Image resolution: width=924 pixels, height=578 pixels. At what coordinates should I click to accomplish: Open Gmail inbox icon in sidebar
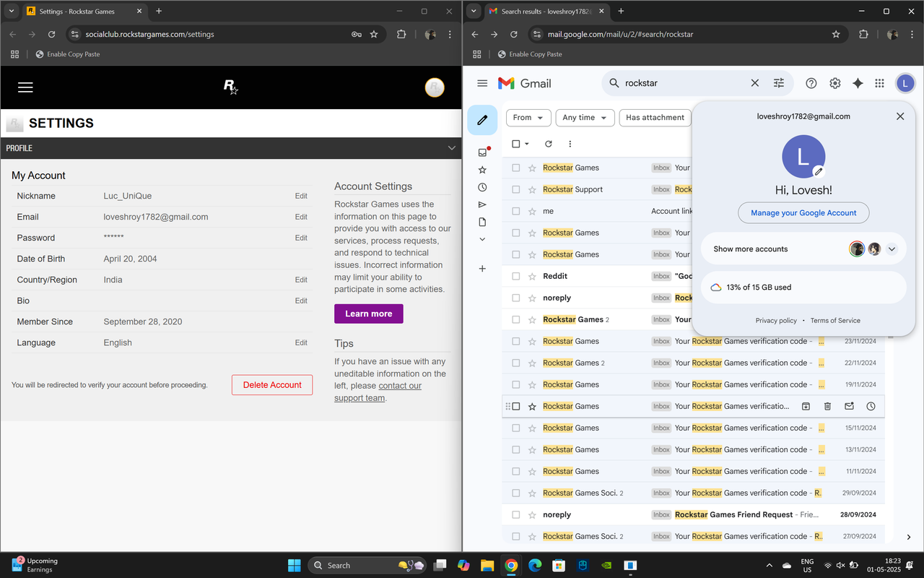coord(482,152)
